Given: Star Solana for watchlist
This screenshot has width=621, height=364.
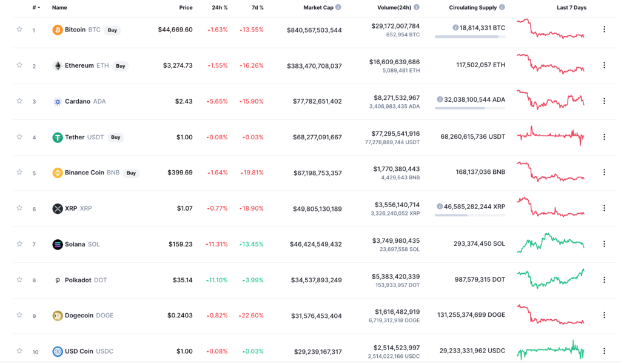Looking at the screenshot, I should (x=19, y=243).
